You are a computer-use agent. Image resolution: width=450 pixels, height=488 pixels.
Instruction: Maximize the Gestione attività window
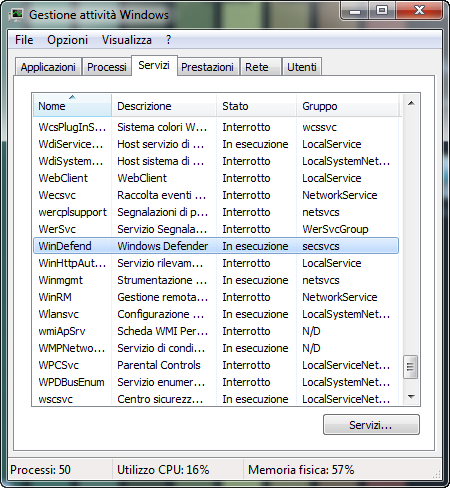point(382,11)
